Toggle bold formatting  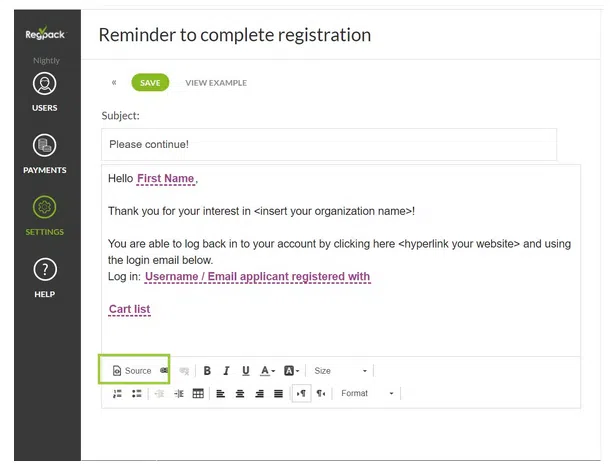pyautogui.click(x=207, y=371)
